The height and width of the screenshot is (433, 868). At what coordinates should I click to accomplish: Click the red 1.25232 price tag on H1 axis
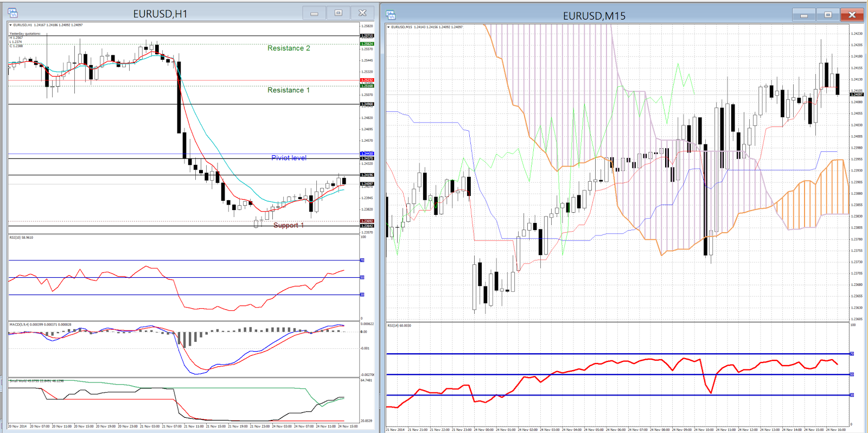[367, 80]
